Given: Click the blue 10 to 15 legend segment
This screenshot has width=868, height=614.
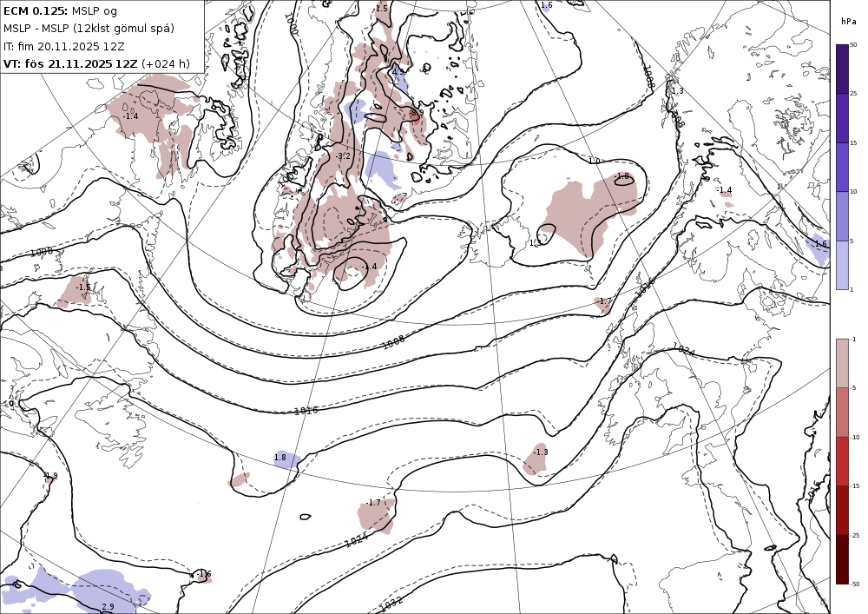Looking at the screenshot, I should 842,168.
